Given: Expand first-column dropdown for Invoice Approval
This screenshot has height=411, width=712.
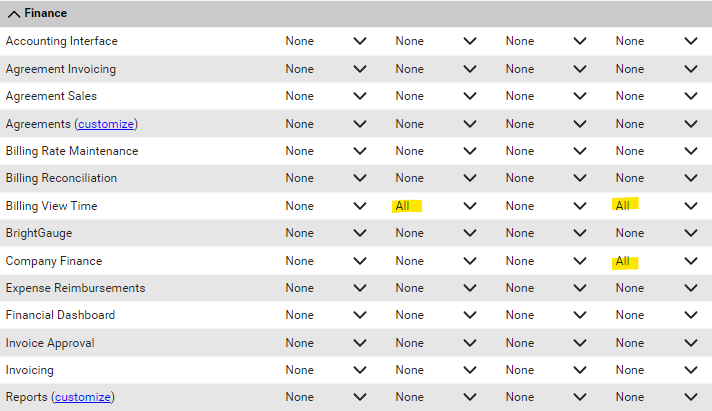Looking at the screenshot, I should pos(326,343).
